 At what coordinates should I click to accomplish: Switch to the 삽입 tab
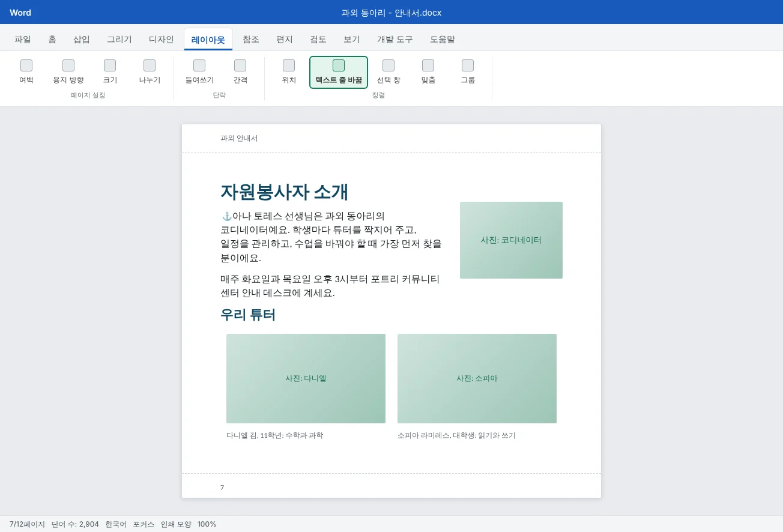coord(82,40)
